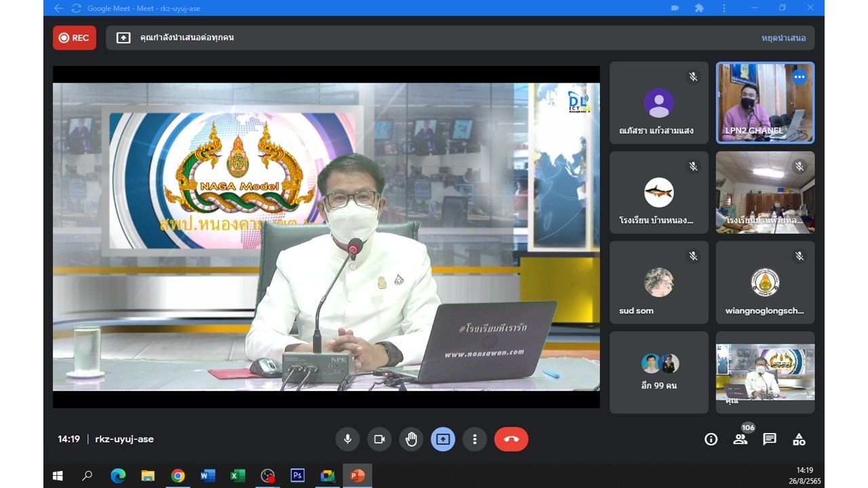Mute the microphone in Meet controls
Image resolution: width=868 pixels, height=488 pixels.
347,439
